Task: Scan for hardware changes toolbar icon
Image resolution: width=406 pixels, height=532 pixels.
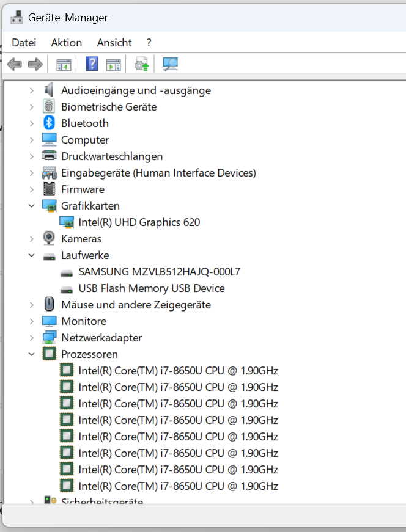Action: pyautogui.click(x=170, y=64)
